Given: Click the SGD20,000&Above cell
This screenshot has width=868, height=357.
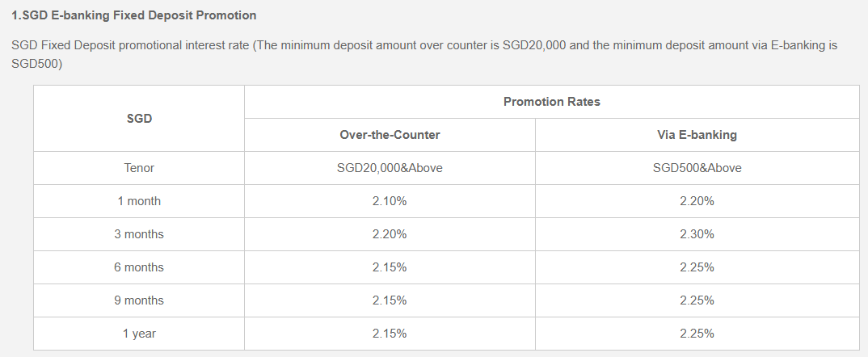Looking at the screenshot, I should [390, 168].
